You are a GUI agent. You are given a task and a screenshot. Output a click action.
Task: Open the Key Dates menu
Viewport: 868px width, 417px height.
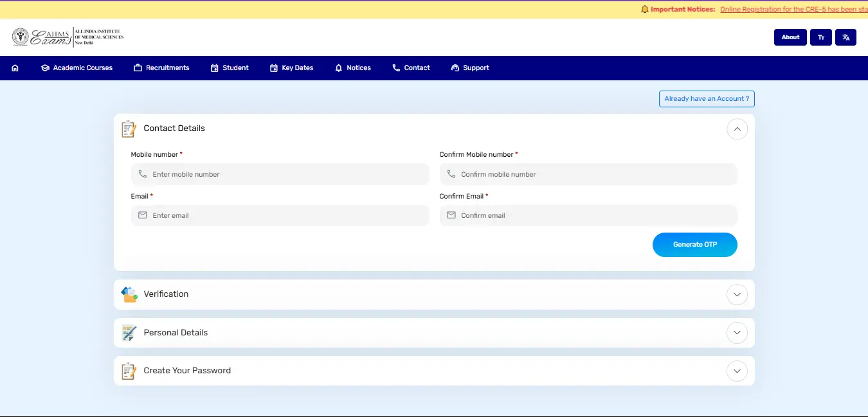pos(292,68)
